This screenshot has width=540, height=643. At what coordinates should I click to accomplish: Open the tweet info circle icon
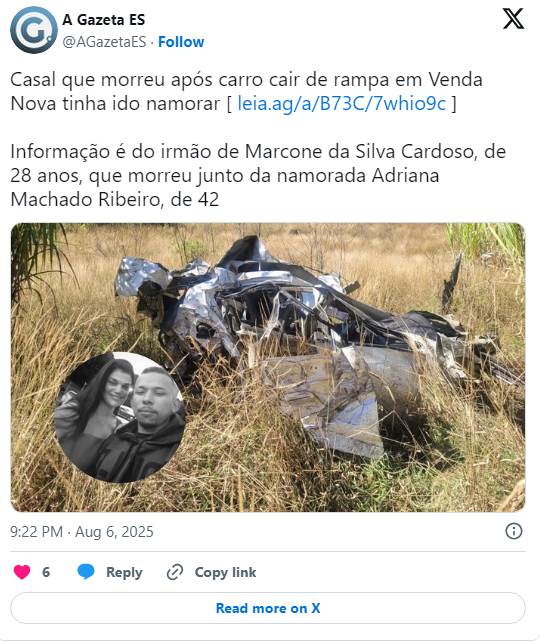[x=514, y=531]
